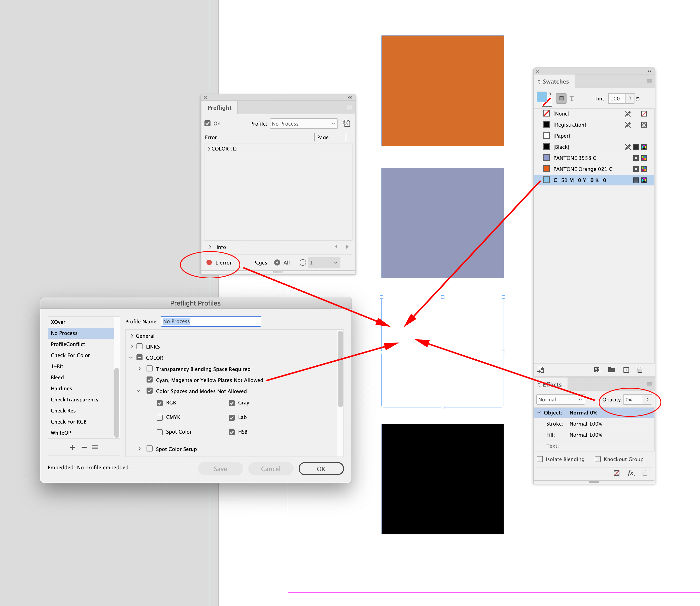This screenshot has width=700, height=606.
Task: Uncheck the On checkbox in Preflight panel
Action: [x=208, y=123]
